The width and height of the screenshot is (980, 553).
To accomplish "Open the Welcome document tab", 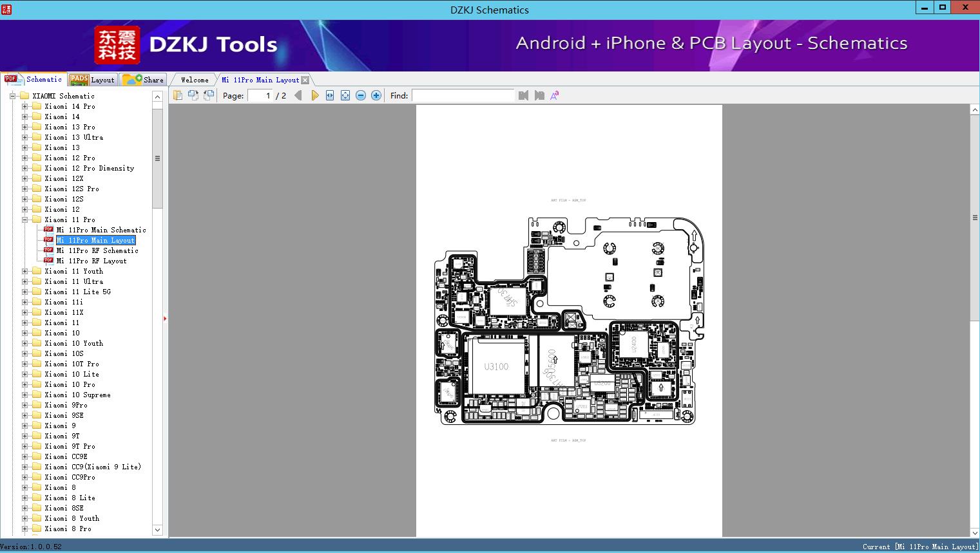I will [x=195, y=80].
